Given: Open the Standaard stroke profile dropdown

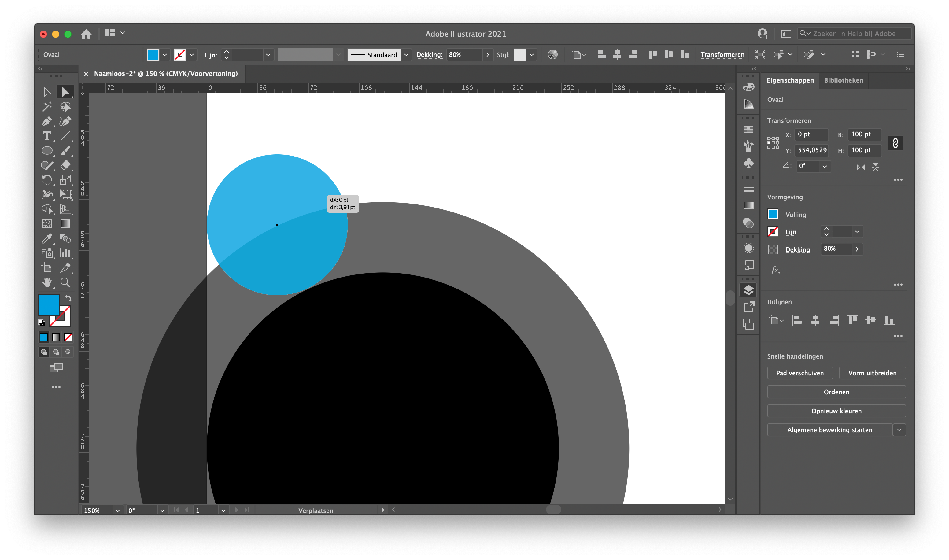Looking at the screenshot, I should pyautogui.click(x=406, y=55).
